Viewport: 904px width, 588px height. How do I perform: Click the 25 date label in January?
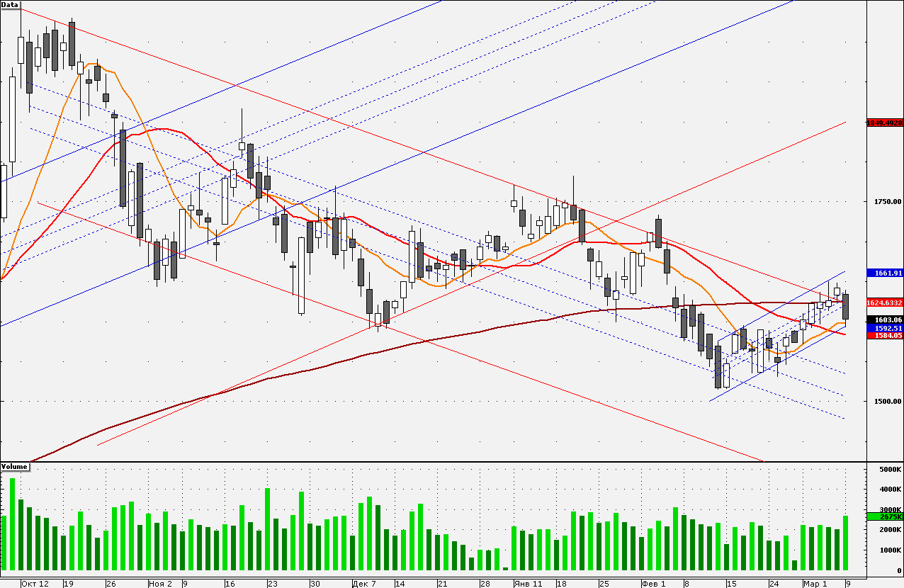[604, 584]
